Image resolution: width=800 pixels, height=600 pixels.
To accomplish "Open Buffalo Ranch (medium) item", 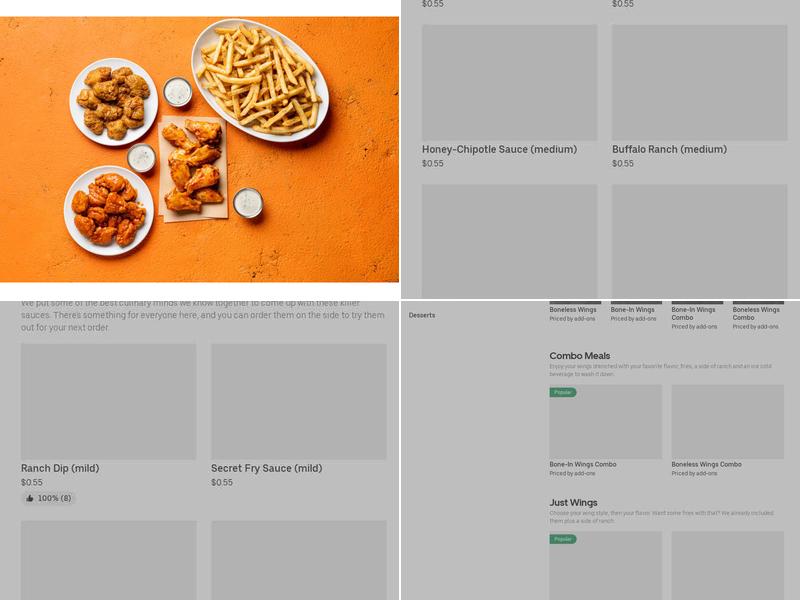I will (x=669, y=149).
